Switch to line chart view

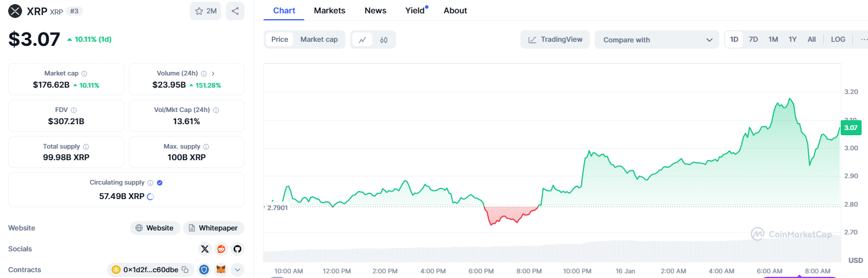point(362,39)
